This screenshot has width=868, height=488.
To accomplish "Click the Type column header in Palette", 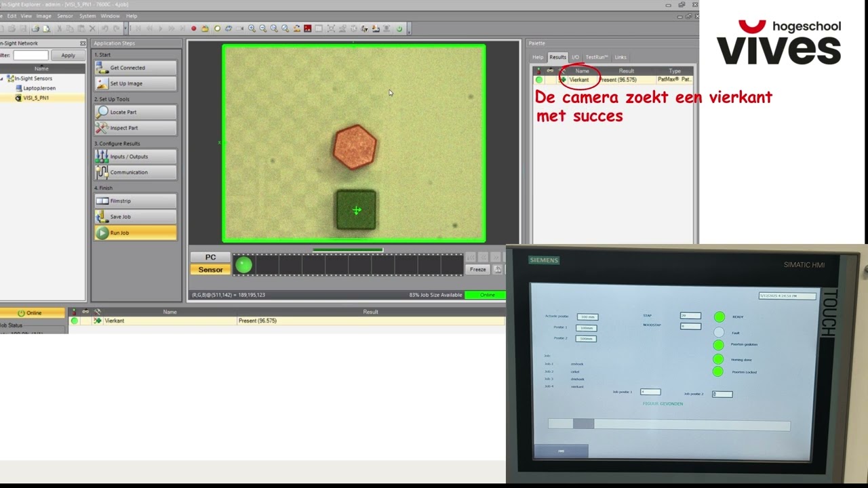I will pos(675,71).
